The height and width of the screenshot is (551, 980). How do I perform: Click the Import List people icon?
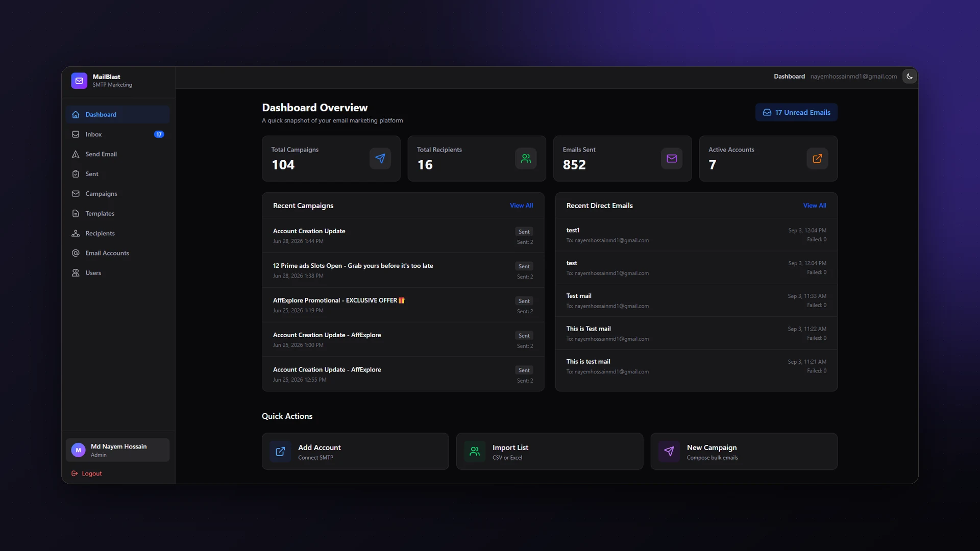475,452
